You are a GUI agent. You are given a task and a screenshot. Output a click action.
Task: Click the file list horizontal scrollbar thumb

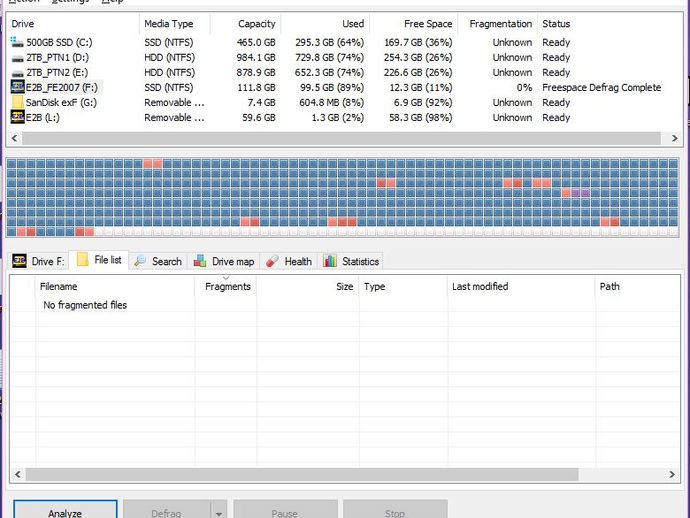pyautogui.click(x=302, y=474)
